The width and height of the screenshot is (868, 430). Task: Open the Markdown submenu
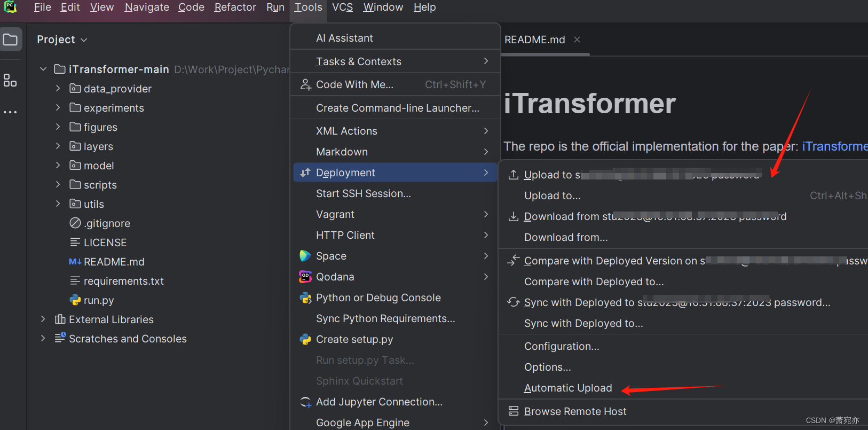tap(395, 152)
